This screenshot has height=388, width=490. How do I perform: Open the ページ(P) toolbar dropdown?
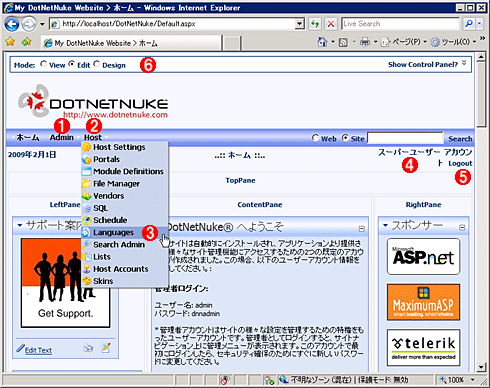pyautogui.click(x=425, y=42)
